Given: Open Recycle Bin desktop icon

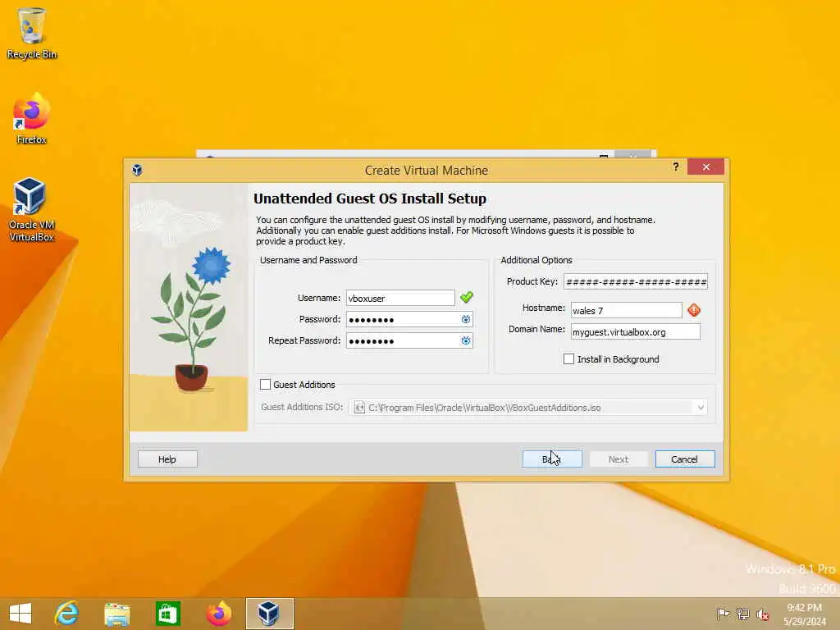Looking at the screenshot, I should pos(31,33).
